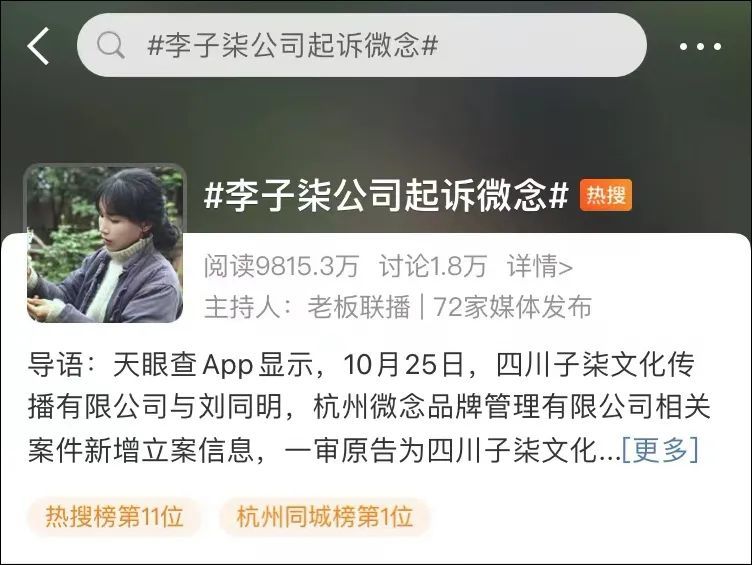
Task: Click the 主持人 host label
Action: click(242, 307)
